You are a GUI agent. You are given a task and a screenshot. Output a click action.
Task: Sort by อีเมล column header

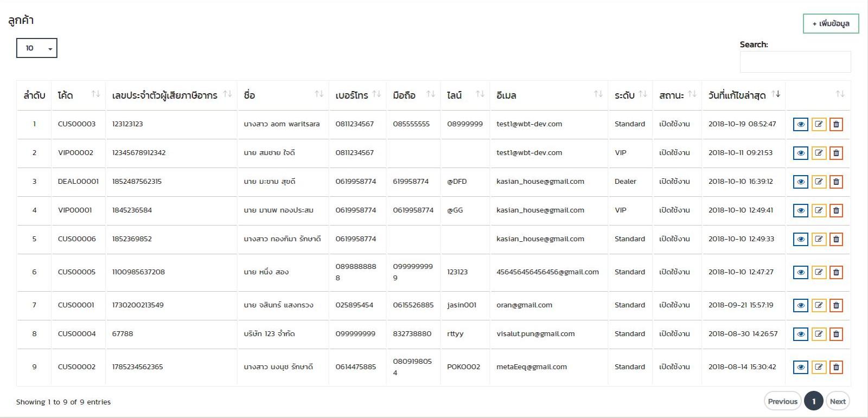point(548,95)
